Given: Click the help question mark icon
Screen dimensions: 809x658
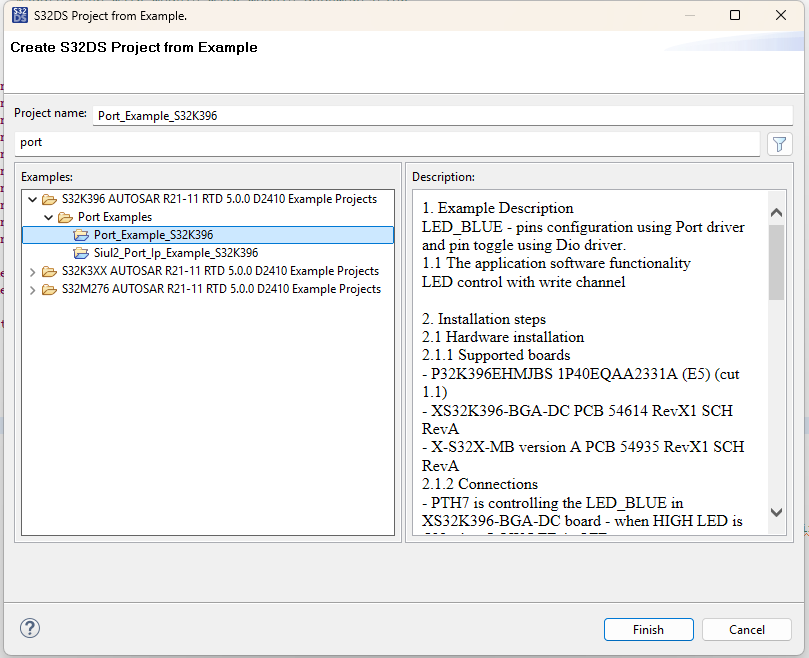Looking at the screenshot, I should click(x=29, y=628).
